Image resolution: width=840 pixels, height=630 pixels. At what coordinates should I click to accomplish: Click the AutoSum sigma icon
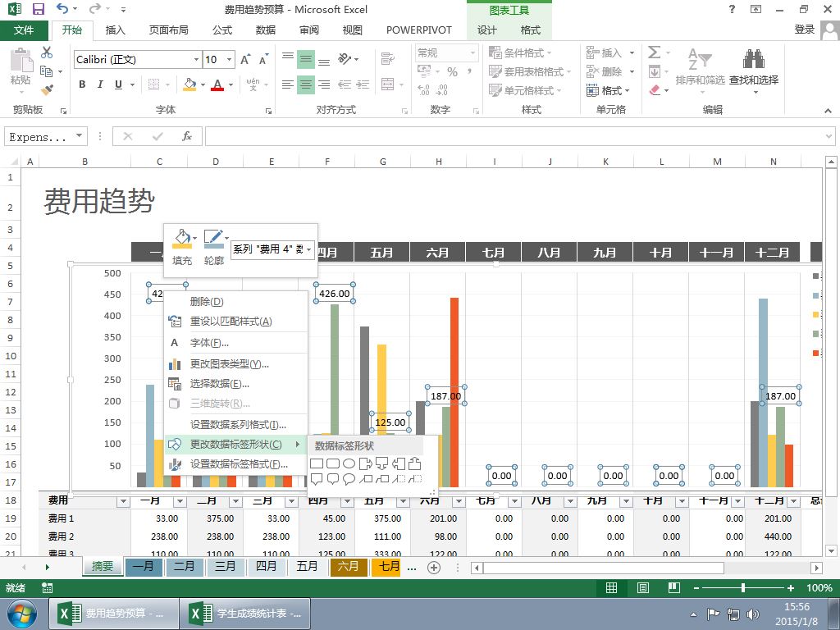(654, 52)
